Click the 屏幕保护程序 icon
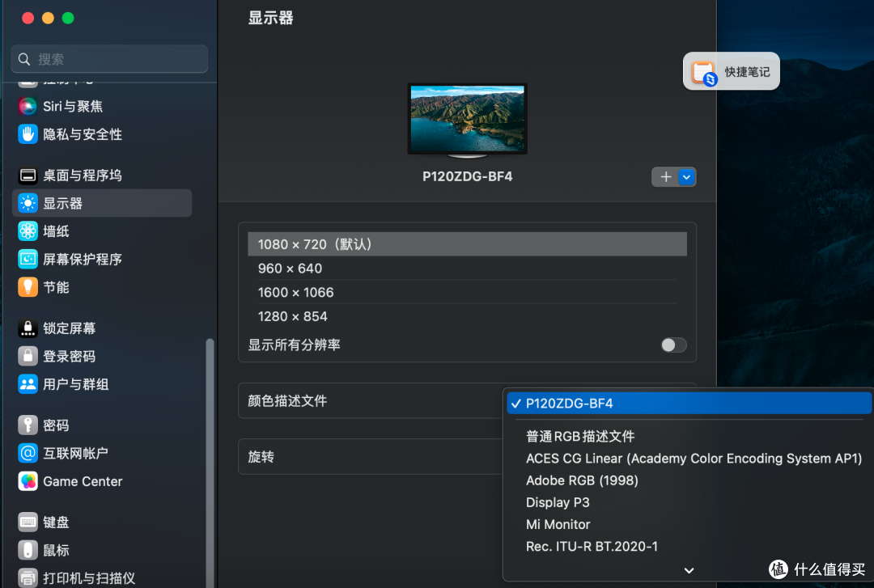 click(28, 259)
